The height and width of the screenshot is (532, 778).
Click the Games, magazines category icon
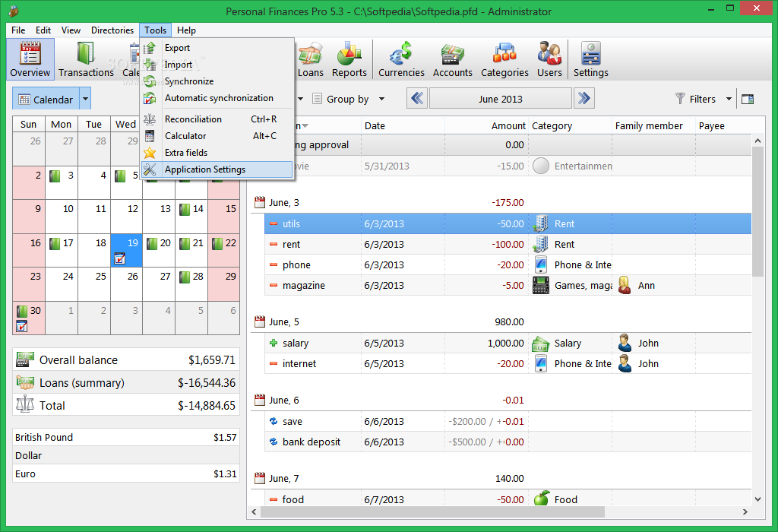[x=541, y=285]
